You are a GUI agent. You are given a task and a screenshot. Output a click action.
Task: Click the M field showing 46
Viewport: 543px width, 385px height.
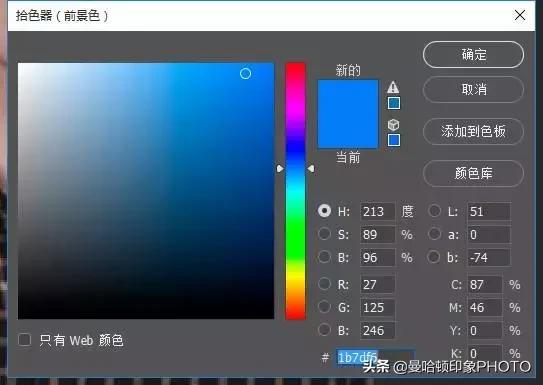pyautogui.click(x=485, y=307)
